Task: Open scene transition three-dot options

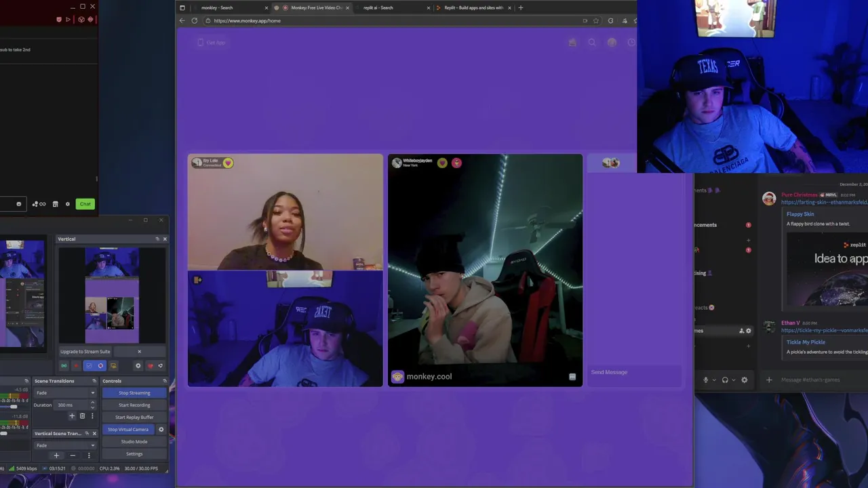Action: click(x=92, y=415)
